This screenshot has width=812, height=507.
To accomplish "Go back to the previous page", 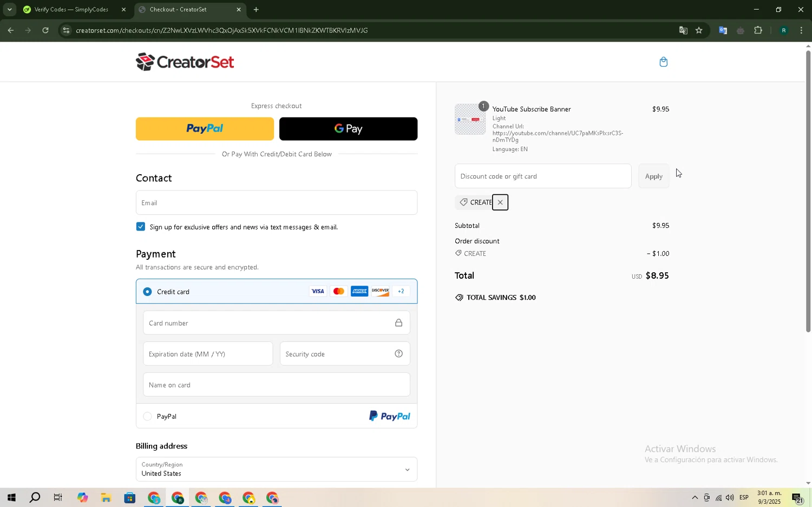I will [x=11, y=30].
